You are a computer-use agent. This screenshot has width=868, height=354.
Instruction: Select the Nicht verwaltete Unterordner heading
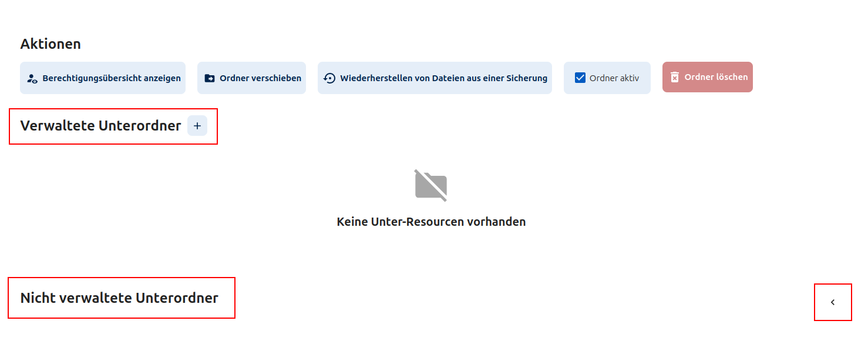(120, 298)
